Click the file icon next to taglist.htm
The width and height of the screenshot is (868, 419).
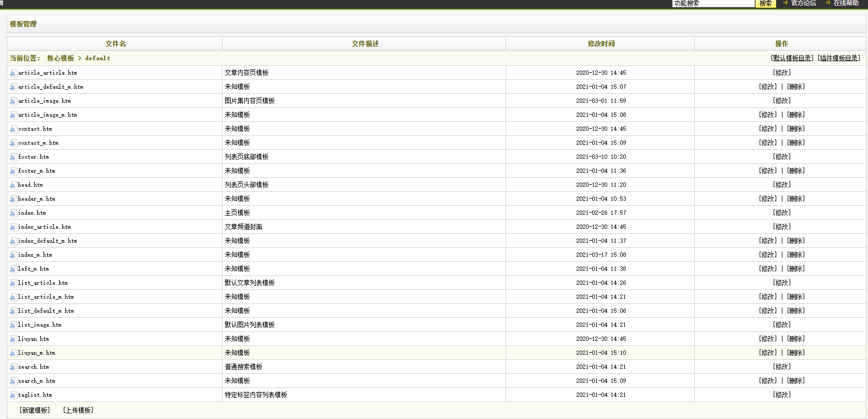13,395
